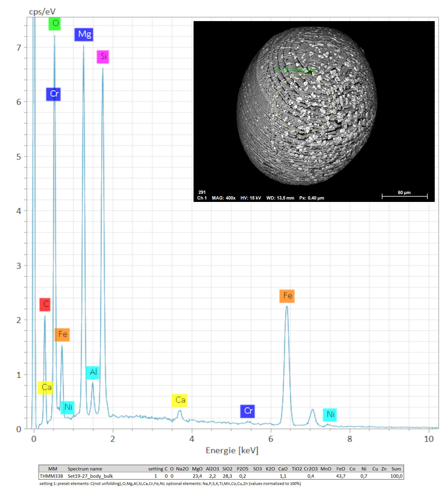
Task: Click the green O element label
Action: pyautogui.click(x=55, y=24)
